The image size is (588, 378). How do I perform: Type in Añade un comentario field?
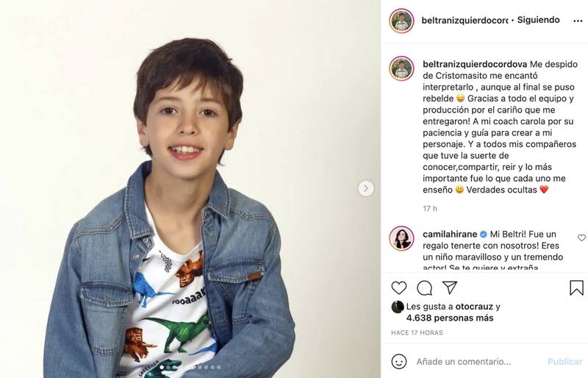click(478, 362)
